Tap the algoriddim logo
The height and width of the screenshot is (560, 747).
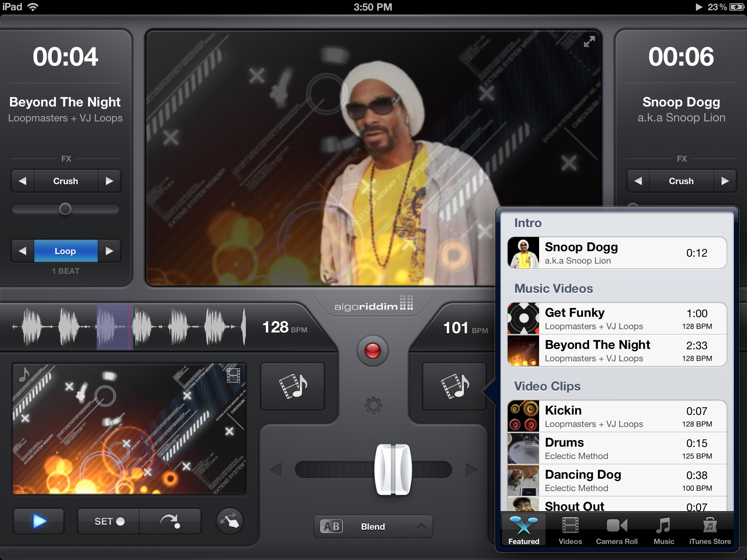[373, 303]
